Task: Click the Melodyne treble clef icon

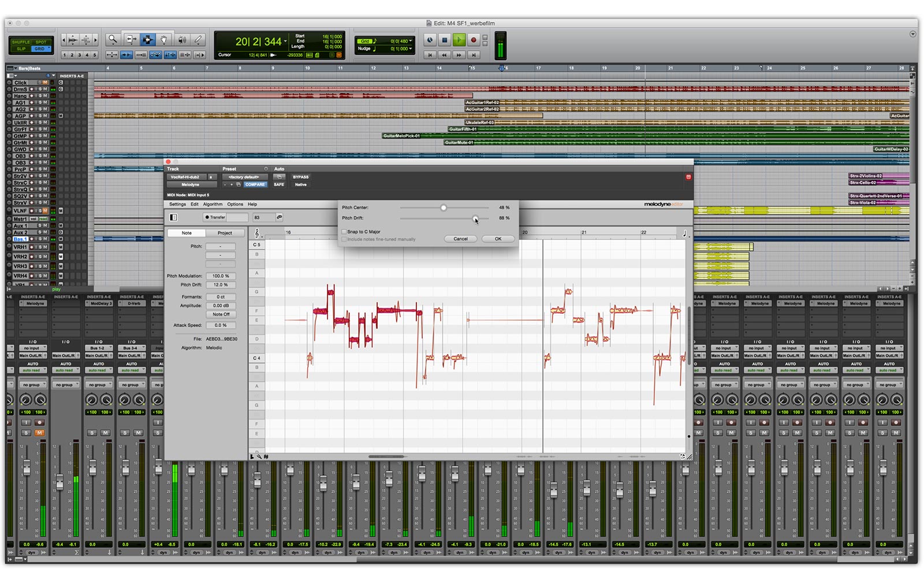Action: click(x=257, y=233)
